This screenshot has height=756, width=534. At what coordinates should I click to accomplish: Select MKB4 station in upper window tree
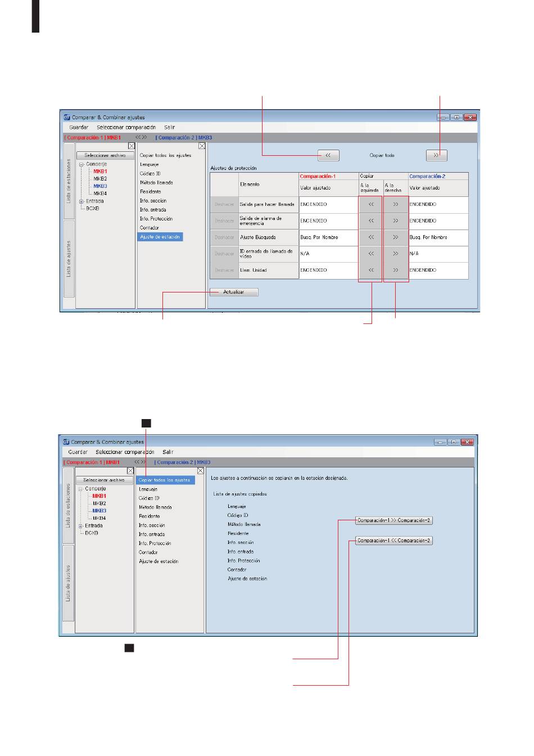point(100,193)
